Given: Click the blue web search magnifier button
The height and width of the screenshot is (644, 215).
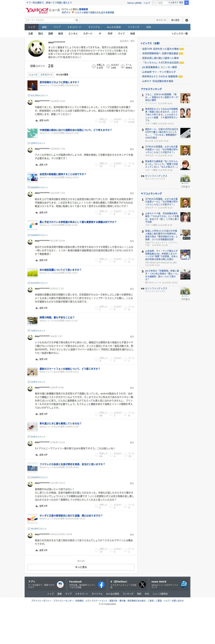Looking at the screenshot, I should [x=187, y=3].
